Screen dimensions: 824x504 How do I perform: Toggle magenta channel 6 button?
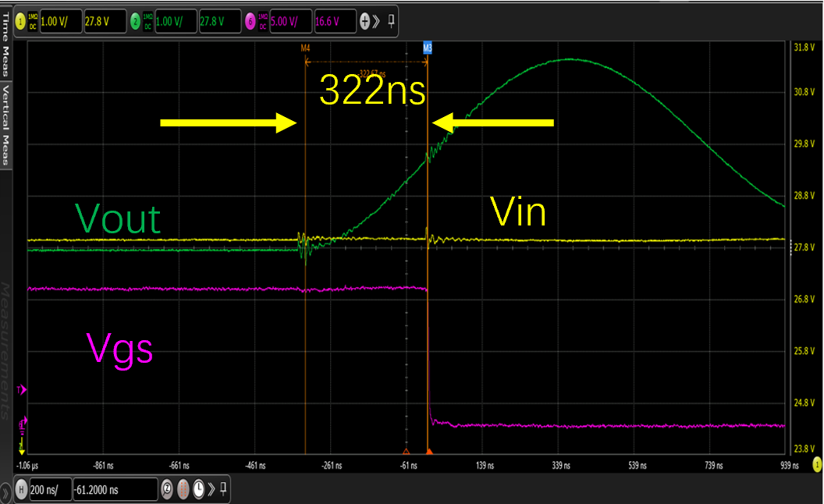click(250, 22)
